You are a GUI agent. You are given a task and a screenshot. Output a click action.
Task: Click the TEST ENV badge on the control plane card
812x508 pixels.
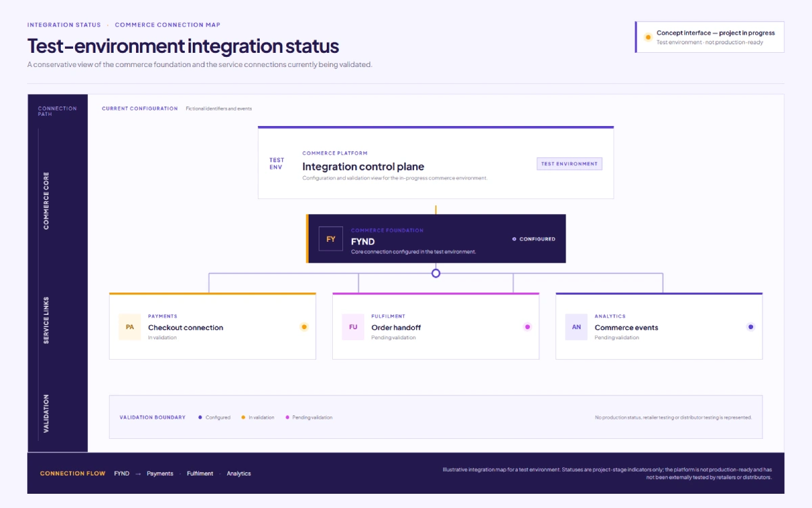click(x=277, y=164)
